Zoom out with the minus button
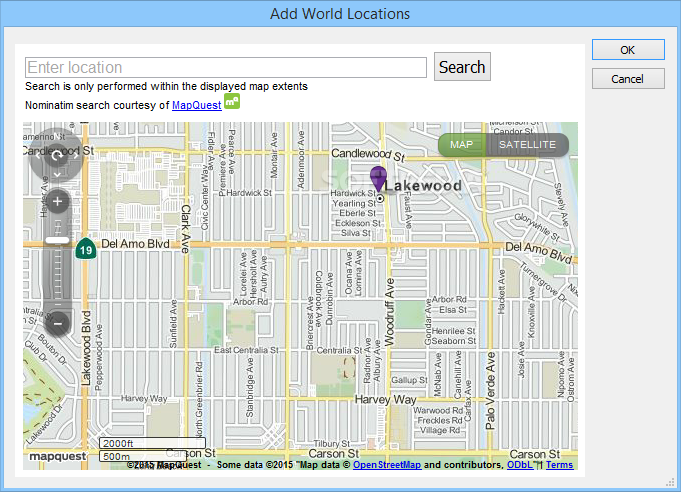The height and width of the screenshot is (492, 681). pos(57,324)
